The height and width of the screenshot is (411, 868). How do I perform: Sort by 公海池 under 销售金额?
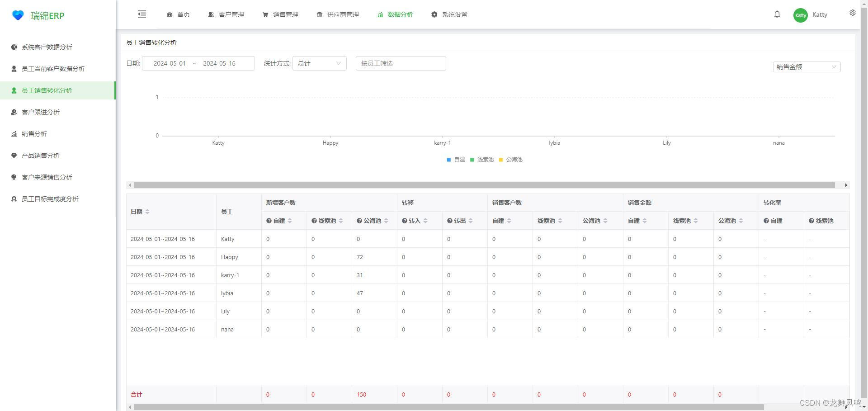[x=741, y=221]
